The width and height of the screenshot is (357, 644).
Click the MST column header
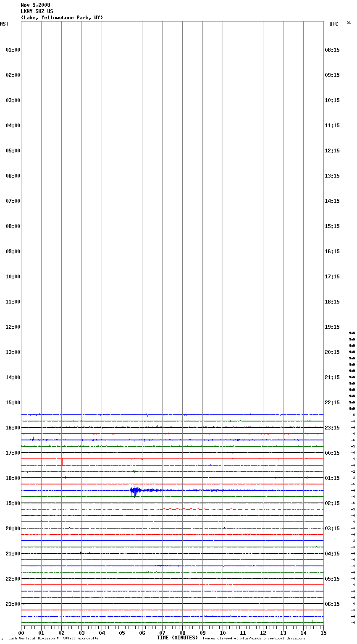click(x=4, y=24)
